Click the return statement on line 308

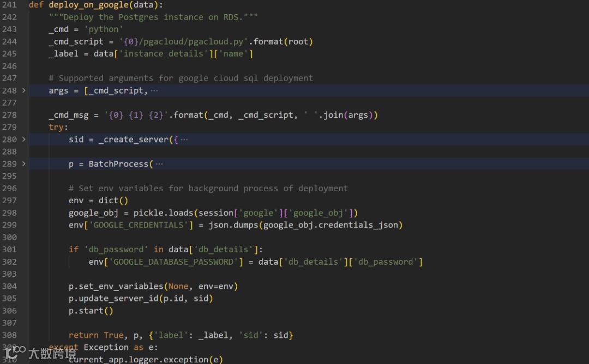pyautogui.click(x=181, y=335)
